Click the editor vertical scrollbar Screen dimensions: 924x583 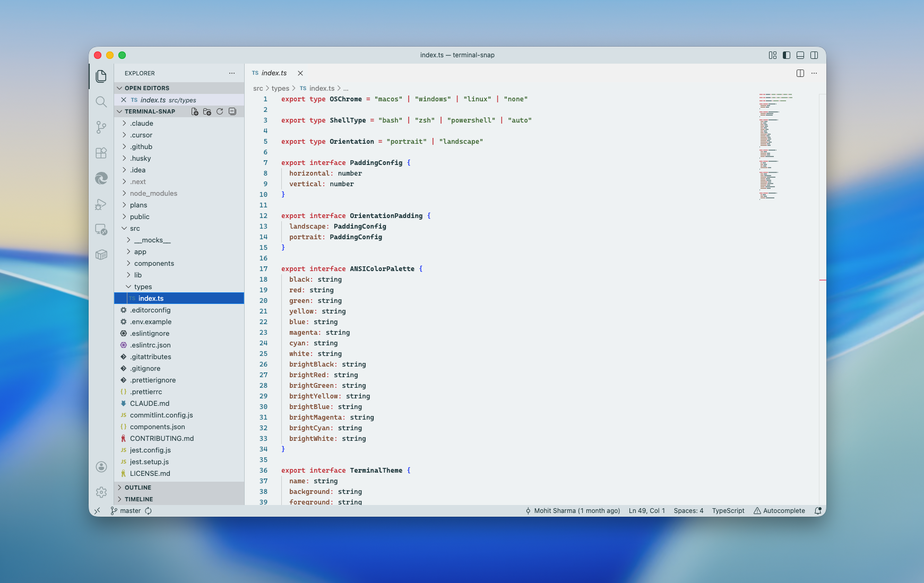[823, 299]
